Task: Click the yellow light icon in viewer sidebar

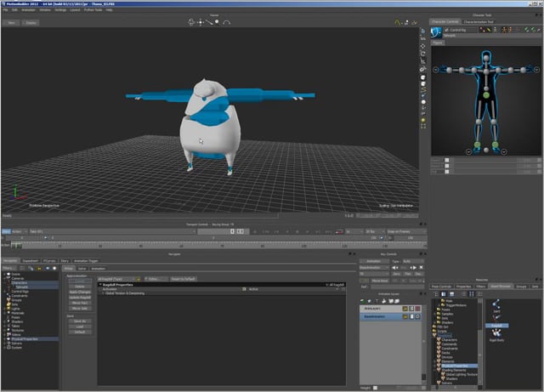Action: pos(423,120)
